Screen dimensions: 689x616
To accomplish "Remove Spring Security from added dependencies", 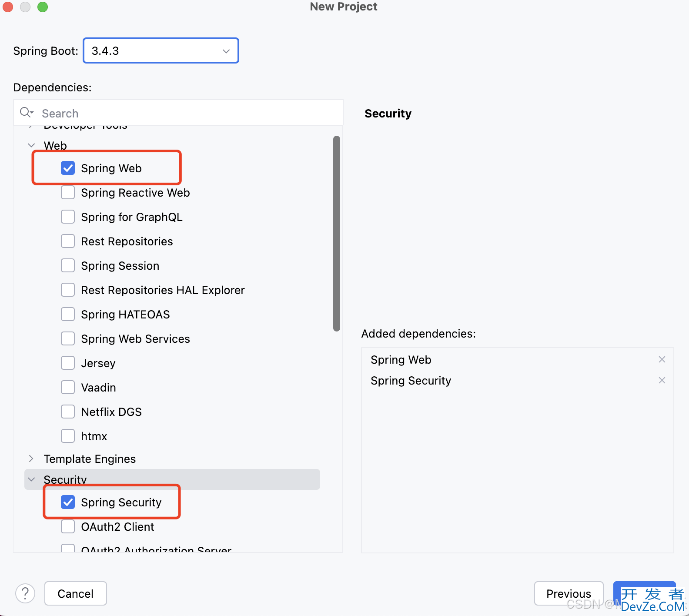I will pos(662,380).
